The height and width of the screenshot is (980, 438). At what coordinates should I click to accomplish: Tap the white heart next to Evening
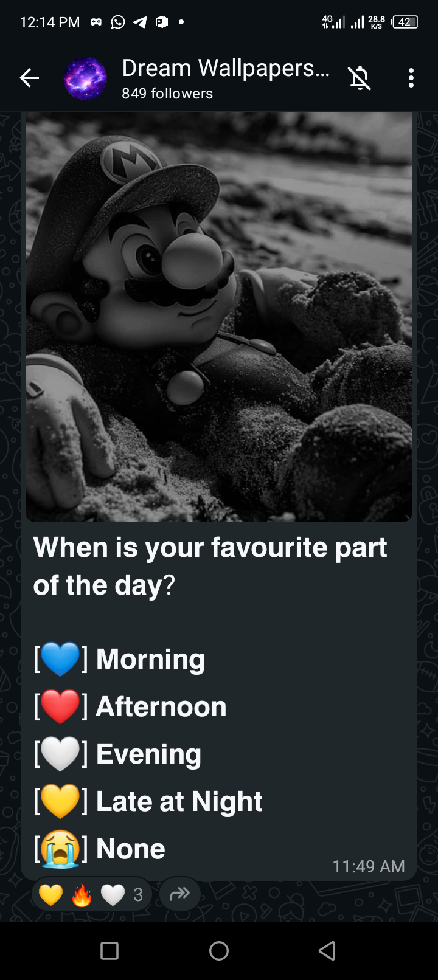(61, 754)
